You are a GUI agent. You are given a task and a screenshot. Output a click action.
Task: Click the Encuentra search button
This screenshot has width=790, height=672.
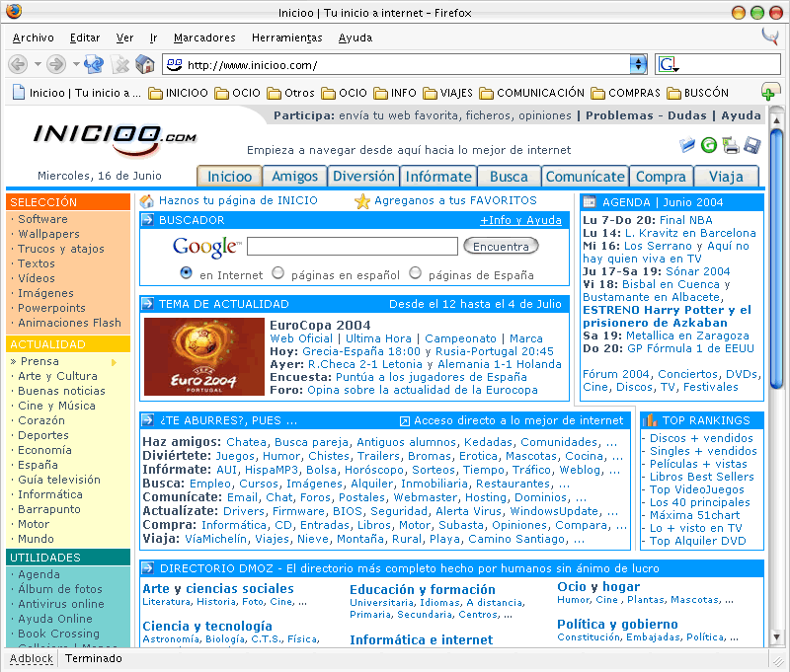coord(501,246)
